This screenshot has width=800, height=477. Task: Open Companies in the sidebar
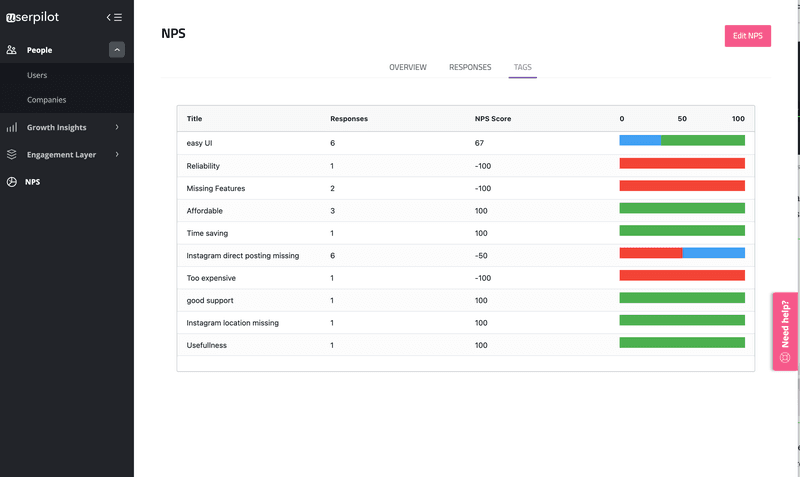[46, 100]
